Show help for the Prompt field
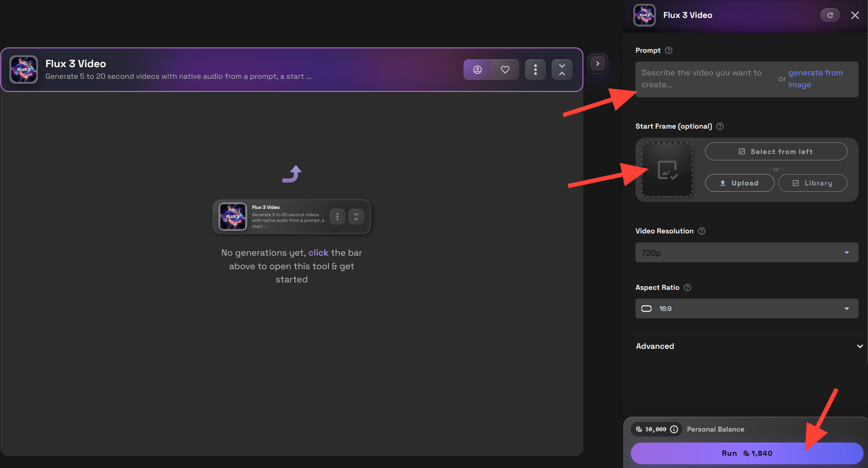This screenshot has height=468, width=868. point(669,50)
